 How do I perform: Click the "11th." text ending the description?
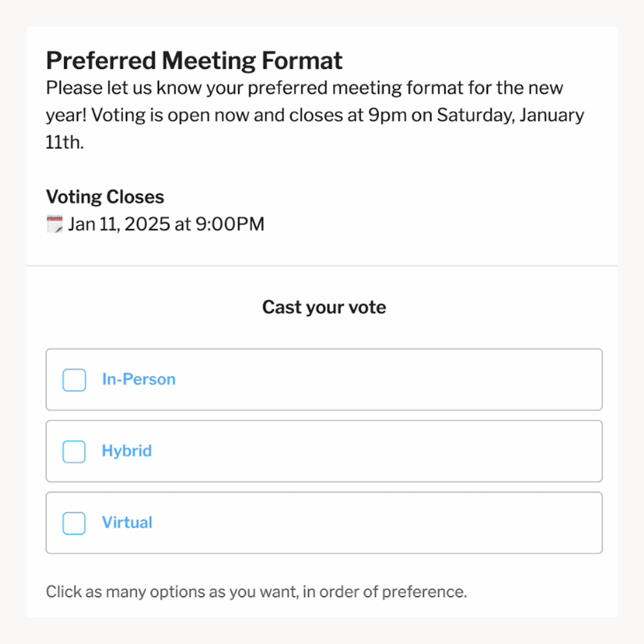(x=64, y=142)
